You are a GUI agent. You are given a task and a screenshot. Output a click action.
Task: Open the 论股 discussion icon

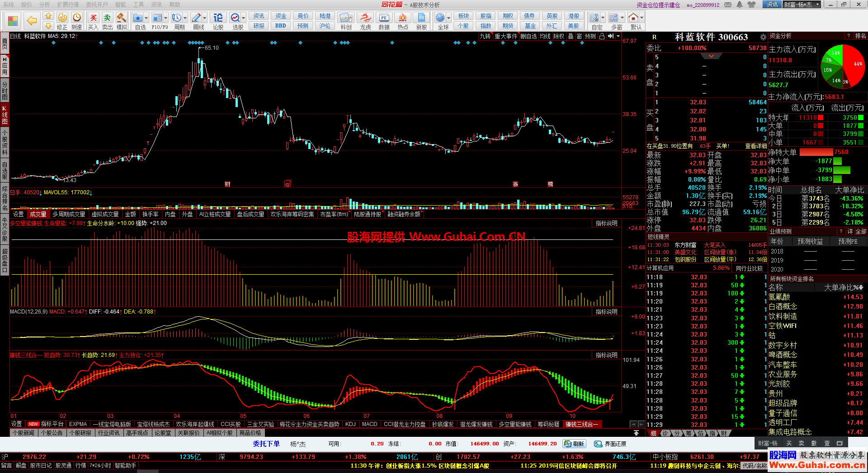(x=218, y=21)
